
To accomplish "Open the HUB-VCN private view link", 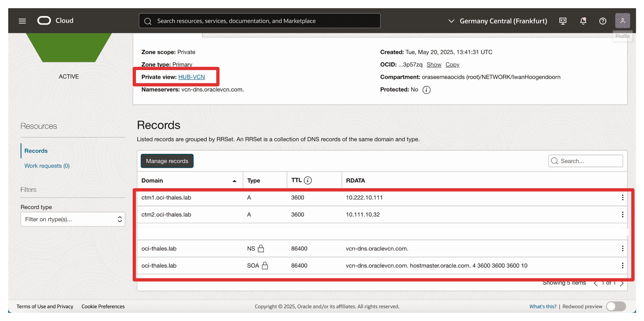I will 191,77.
